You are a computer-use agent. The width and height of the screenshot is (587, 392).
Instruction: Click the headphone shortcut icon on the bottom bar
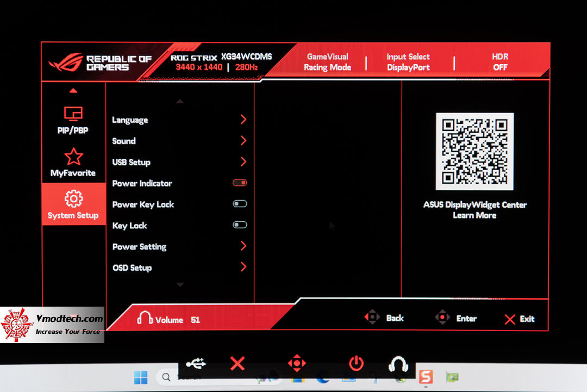coord(398,364)
